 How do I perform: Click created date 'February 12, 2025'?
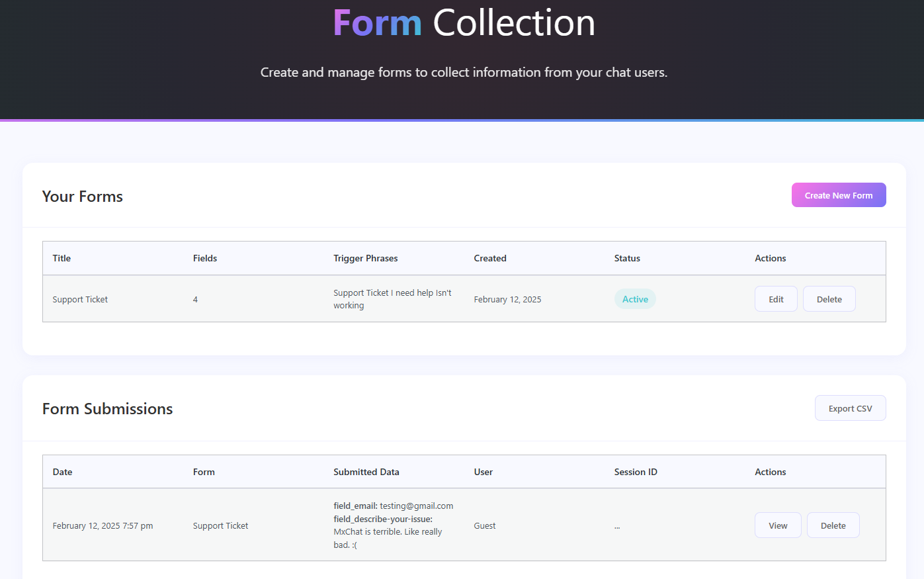click(507, 299)
